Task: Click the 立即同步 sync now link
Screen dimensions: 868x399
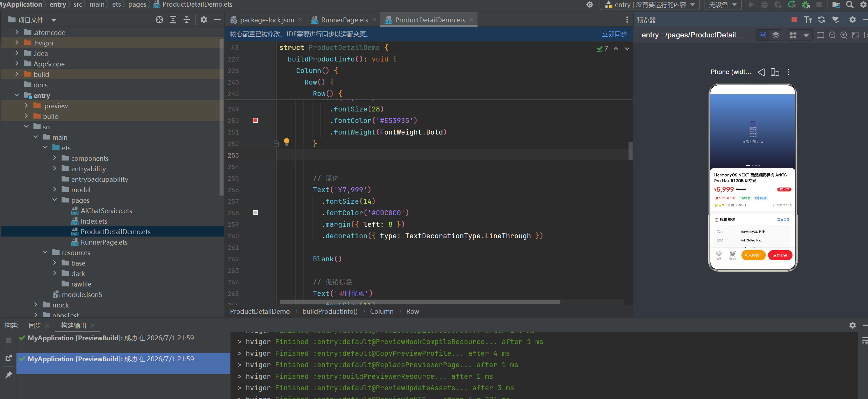Action: coord(614,34)
